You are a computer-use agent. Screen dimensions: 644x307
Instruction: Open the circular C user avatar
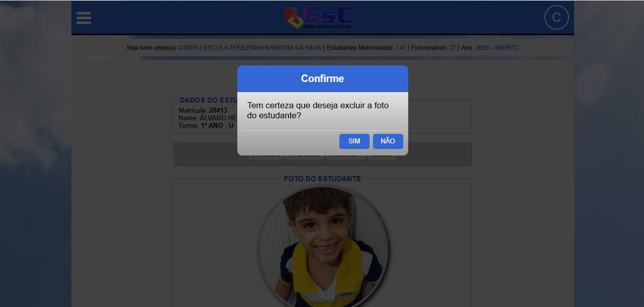(x=557, y=18)
